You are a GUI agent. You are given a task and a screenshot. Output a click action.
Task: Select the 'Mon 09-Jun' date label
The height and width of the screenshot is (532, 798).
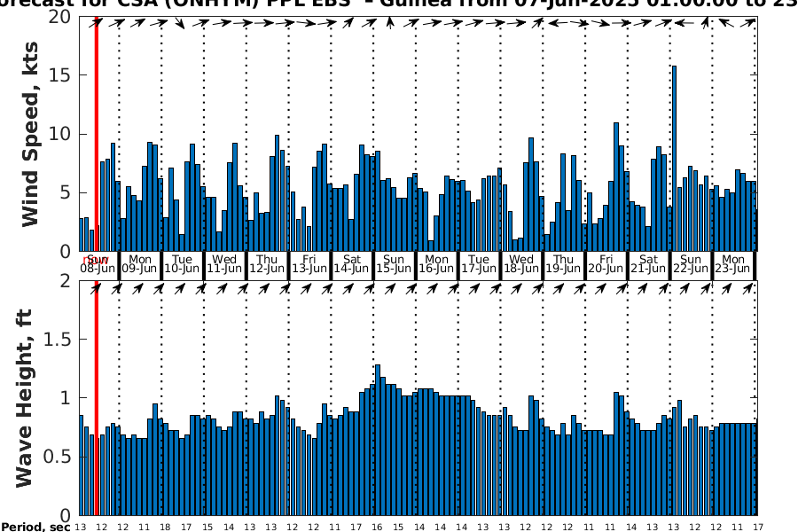point(139,264)
